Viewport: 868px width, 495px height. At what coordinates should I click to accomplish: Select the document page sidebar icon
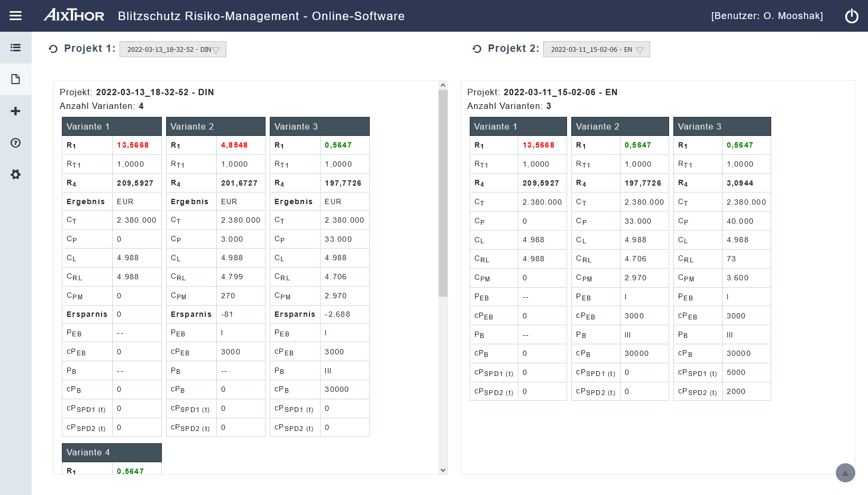(x=15, y=79)
